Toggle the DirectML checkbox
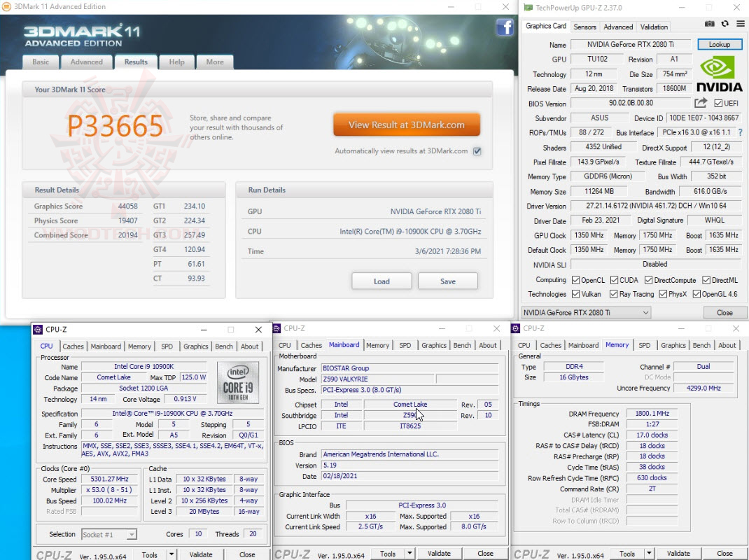The image size is (749, 560). coord(706,280)
